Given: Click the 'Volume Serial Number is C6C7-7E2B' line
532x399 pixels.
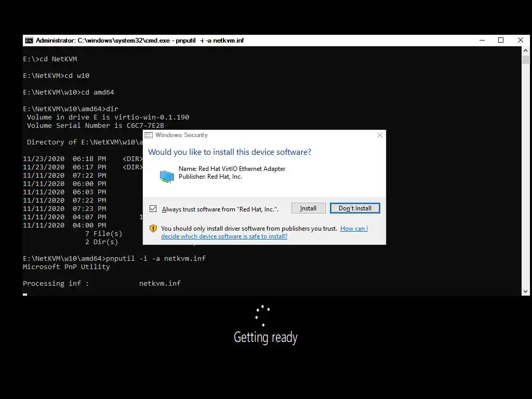Looking at the screenshot, I should [x=96, y=126].
